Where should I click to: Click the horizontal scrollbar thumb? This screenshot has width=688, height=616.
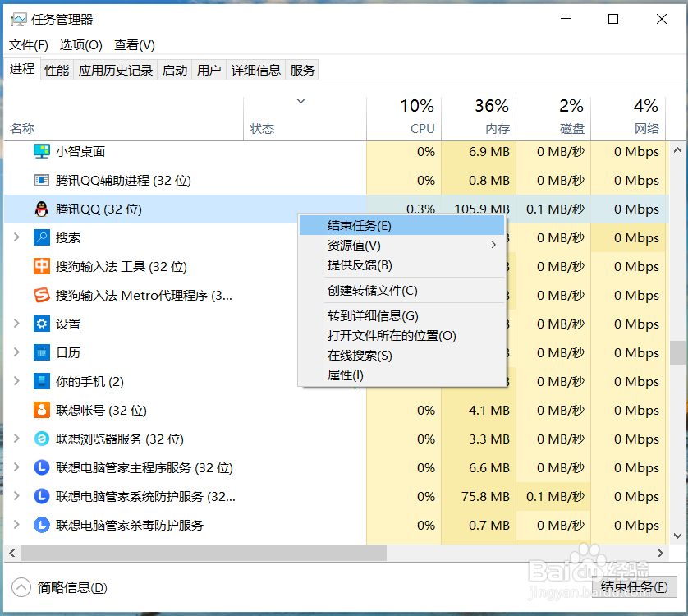click(x=204, y=554)
